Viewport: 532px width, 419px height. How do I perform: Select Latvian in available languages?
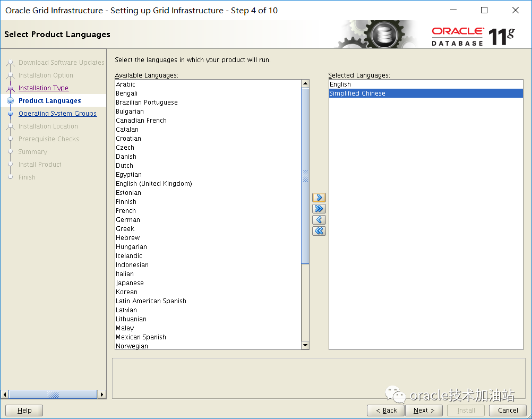[x=208, y=310]
